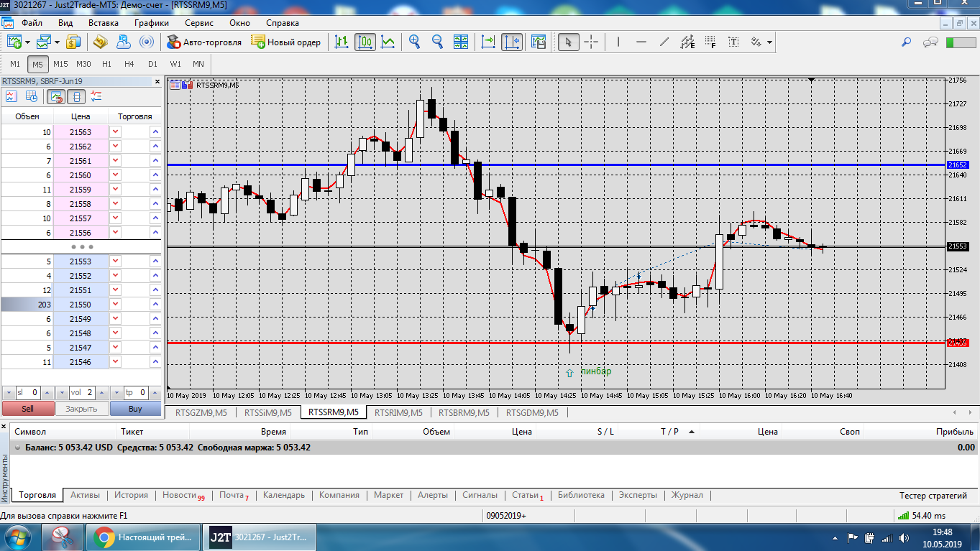Select the horizontal line drawing tool
Image resolution: width=980 pixels, height=551 pixels.
point(641,42)
